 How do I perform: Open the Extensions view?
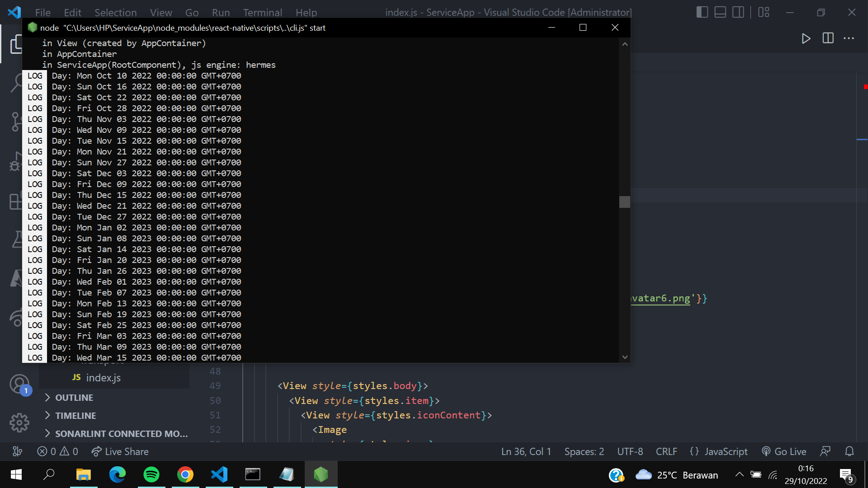[x=17, y=201]
